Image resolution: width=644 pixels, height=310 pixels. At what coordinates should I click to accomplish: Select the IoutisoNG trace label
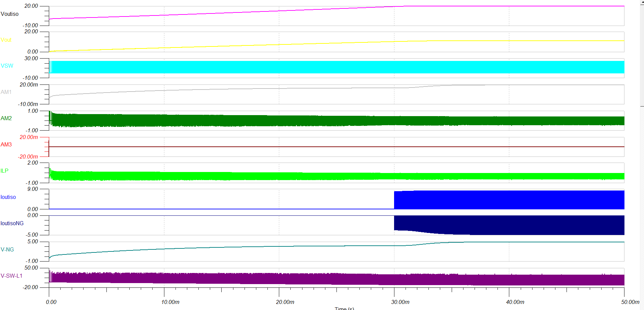point(12,223)
